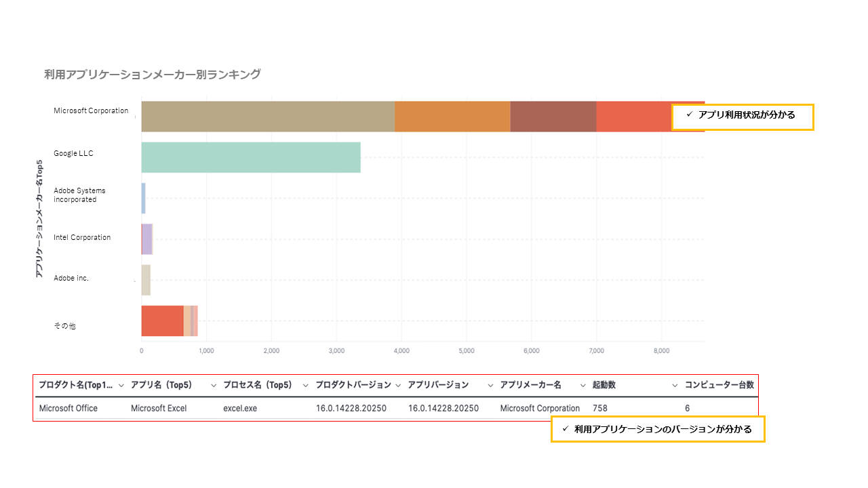Click the 4,000 x-axis tick label
This screenshot has width=868, height=488.
(401, 351)
